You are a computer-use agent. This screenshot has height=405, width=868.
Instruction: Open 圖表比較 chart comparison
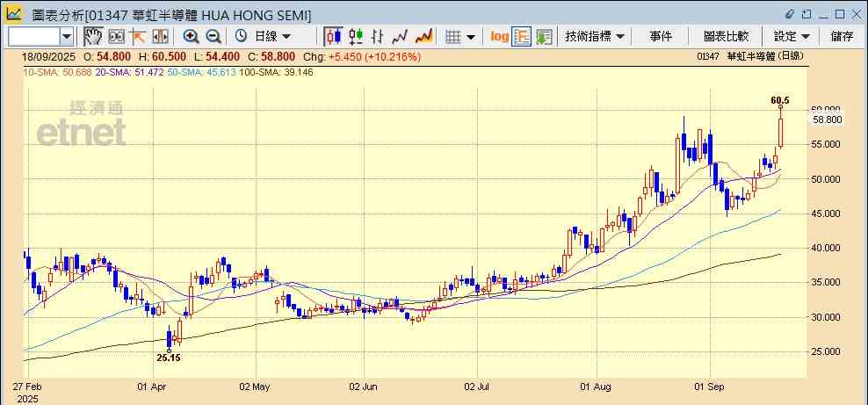coord(727,37)
